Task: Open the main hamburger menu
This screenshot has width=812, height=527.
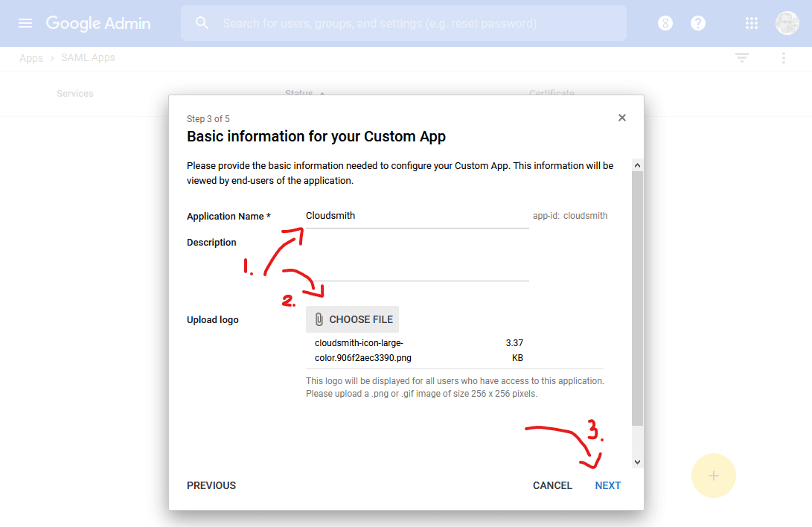Action: (25, 23)
